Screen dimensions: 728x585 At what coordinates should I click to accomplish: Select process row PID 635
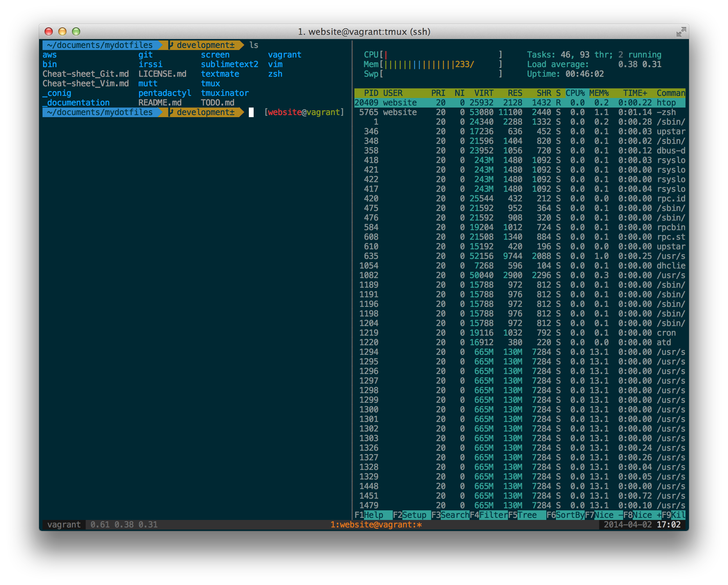(x=520, y=256)
